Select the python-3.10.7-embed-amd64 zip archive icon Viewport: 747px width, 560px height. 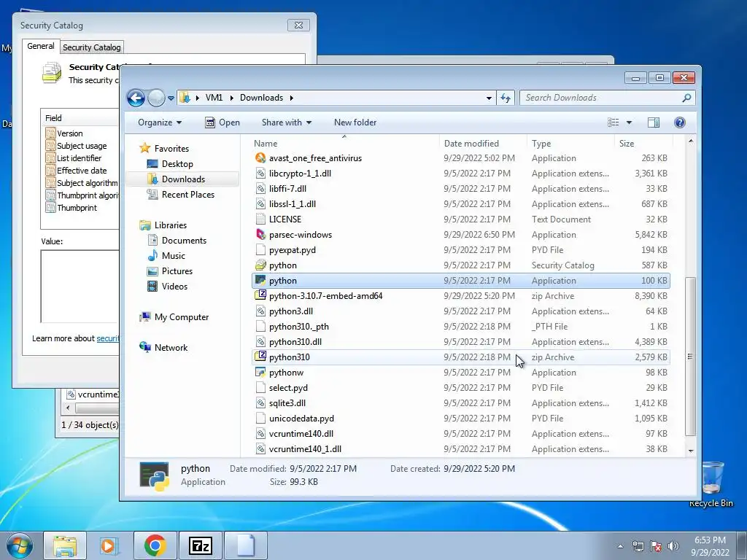coord(260,296)
